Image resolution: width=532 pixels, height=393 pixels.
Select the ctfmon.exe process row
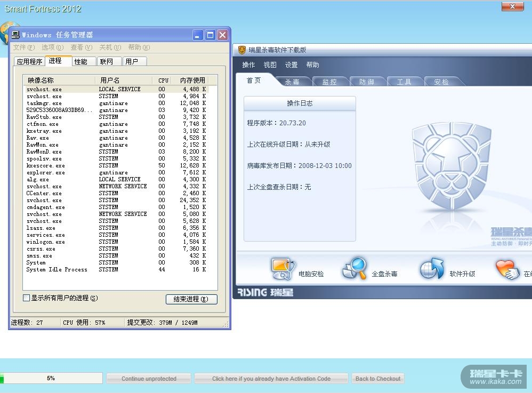coord(116,124)
